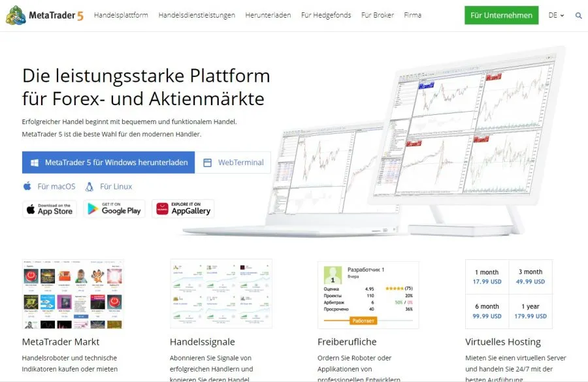Open the Handelsdienstleistungen menu
The height and width of the screenshot is (382, 588).
coord(197,15)
